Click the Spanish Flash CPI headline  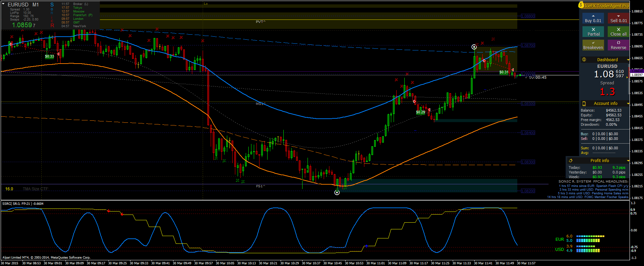[594, 186]
